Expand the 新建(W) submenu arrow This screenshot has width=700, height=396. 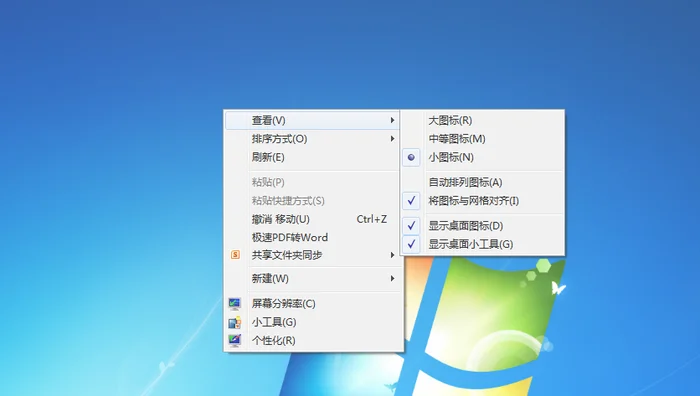pyautogui.click(x=392, y=279)
